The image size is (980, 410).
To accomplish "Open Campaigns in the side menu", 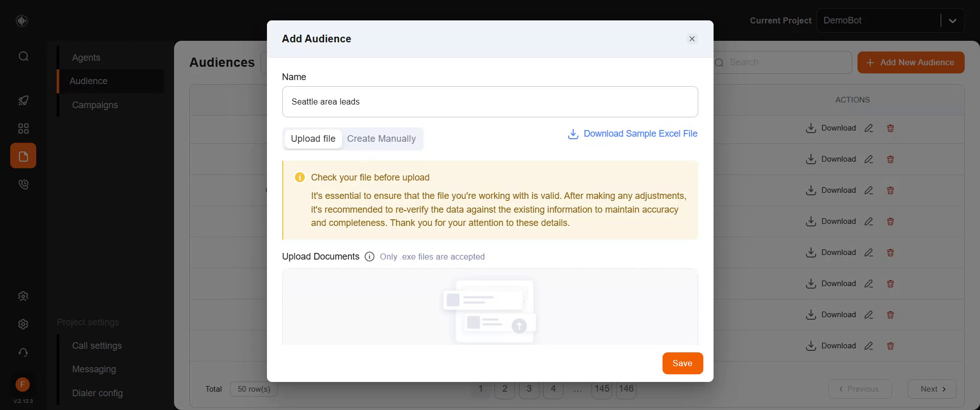I will tap(95, 105).
